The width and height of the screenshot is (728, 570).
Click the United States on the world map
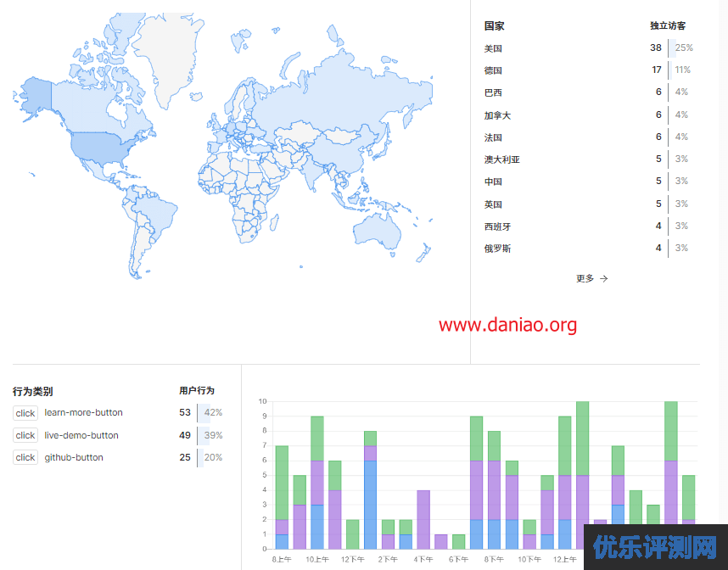coord(102,148)
